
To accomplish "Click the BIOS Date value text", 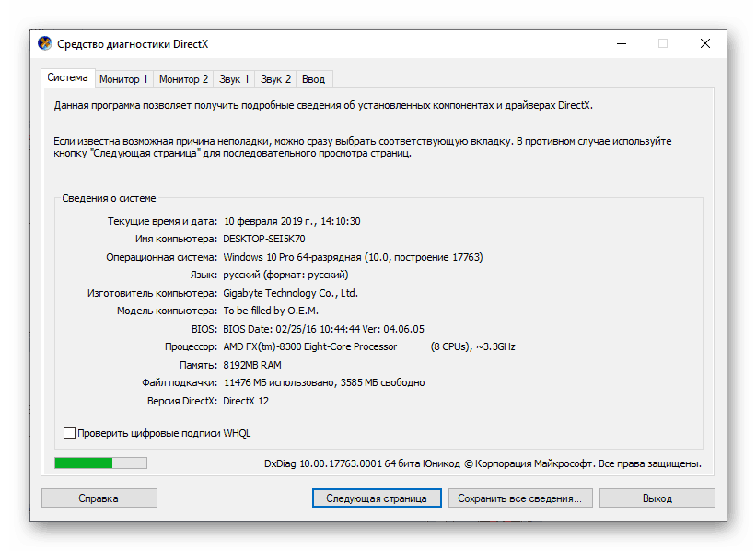I will coord(323,329).
